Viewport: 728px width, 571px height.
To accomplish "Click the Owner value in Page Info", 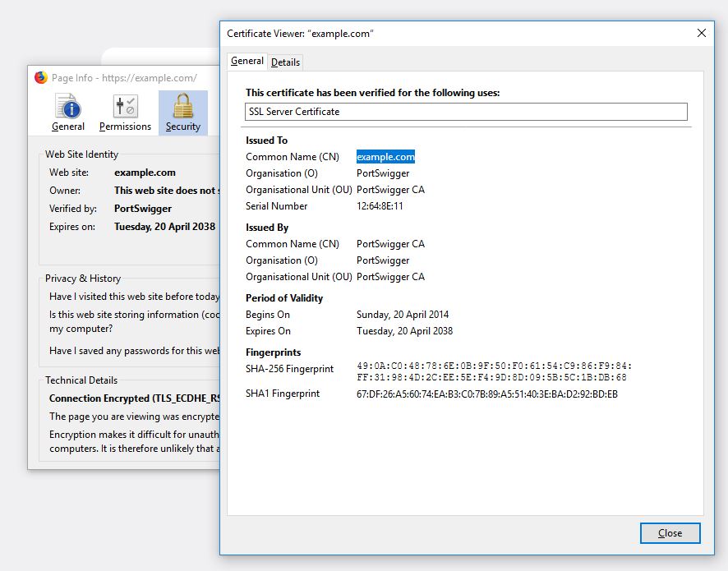I will tap(167, 191).
